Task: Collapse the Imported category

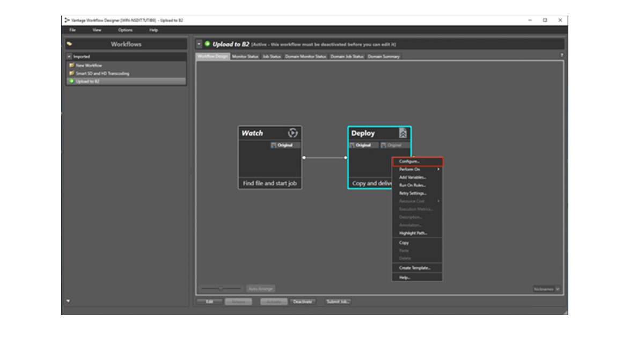Action: click(69, 56)
